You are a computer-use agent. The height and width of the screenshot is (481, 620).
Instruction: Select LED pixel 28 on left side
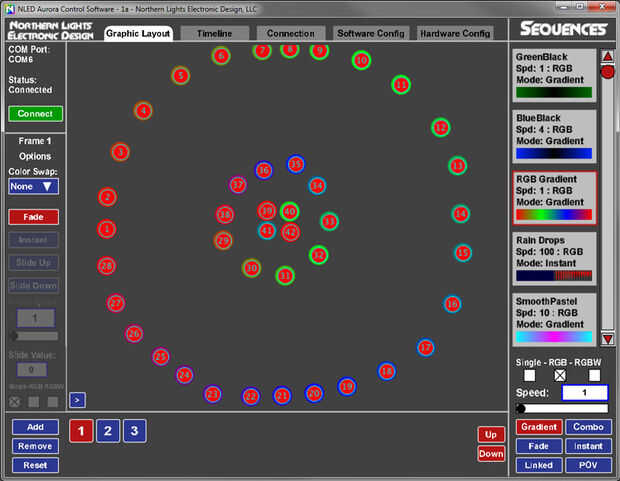(x=106, y=266)
